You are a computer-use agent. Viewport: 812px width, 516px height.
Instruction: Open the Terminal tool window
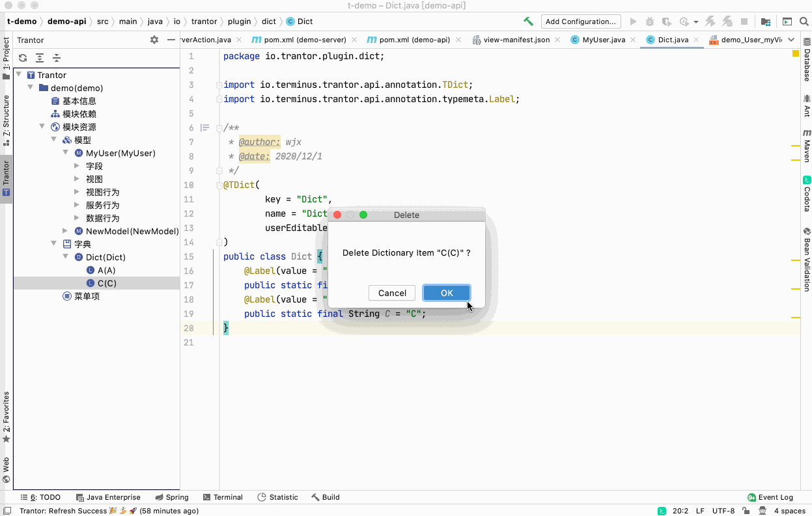click(223, 497)
